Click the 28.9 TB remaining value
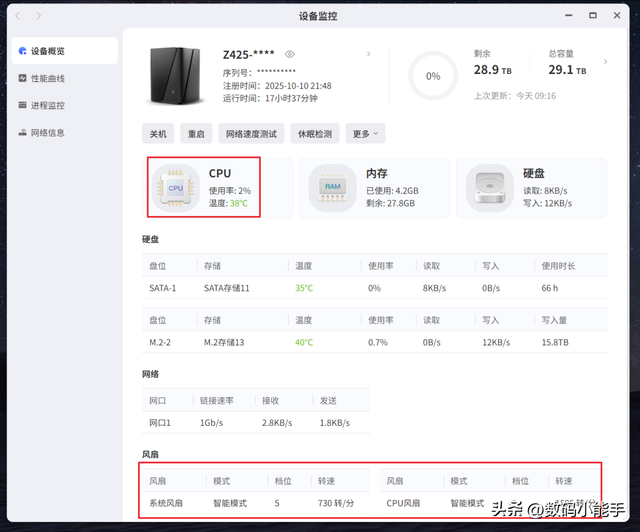Image resolution: width=640 pixels, height=532 pixels. point(493,70)
